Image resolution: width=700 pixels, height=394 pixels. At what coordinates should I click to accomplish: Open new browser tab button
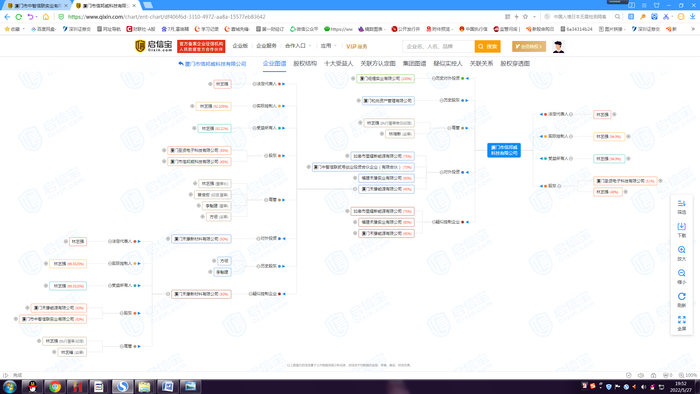148,5
